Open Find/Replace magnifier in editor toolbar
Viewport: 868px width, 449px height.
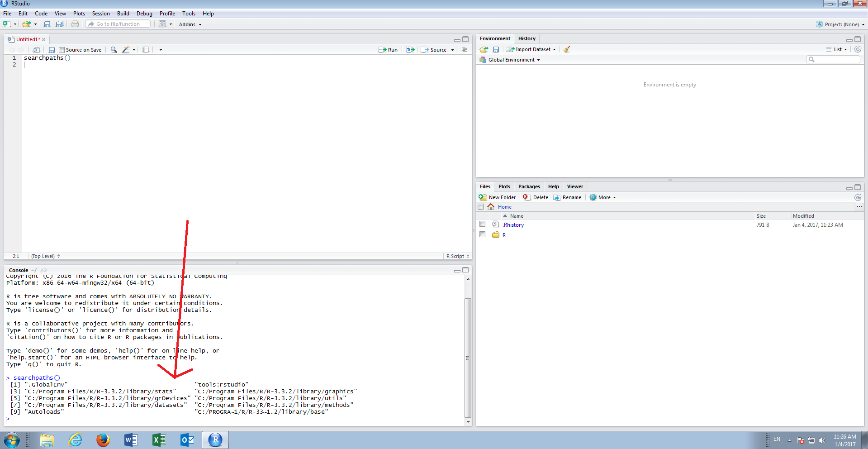point(114,50)
